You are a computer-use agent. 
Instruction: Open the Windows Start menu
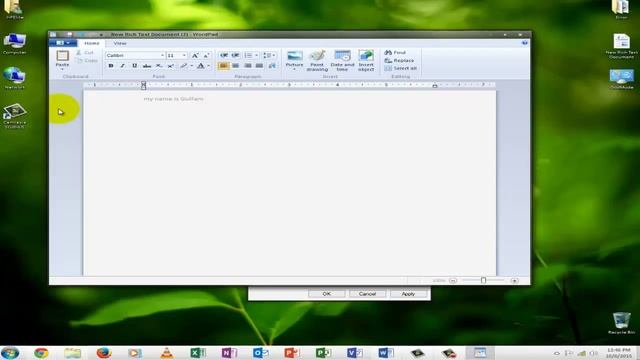click(x=10, y=353)
